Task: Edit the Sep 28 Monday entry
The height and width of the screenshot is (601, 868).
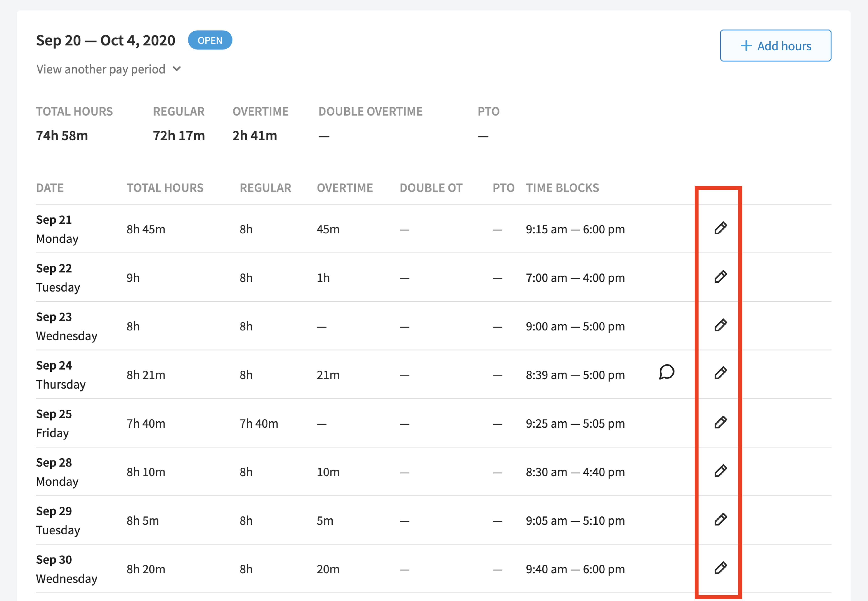Action: click(721, 471)
